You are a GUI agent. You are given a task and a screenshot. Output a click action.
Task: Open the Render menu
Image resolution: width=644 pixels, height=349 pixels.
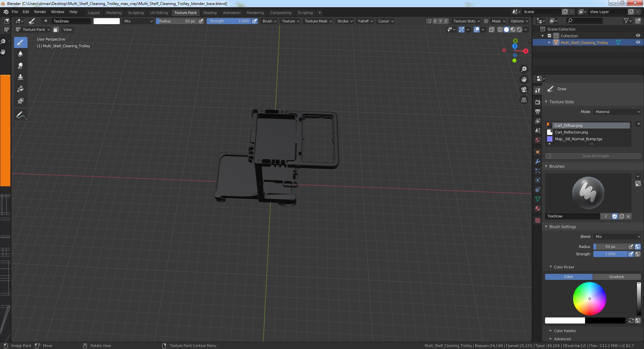pos(40,12)
